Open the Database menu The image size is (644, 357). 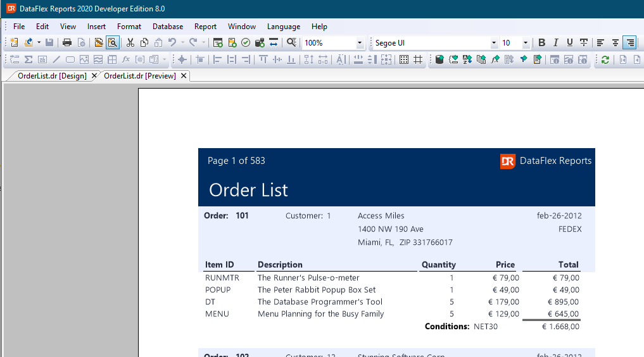(x=168, y=27)
